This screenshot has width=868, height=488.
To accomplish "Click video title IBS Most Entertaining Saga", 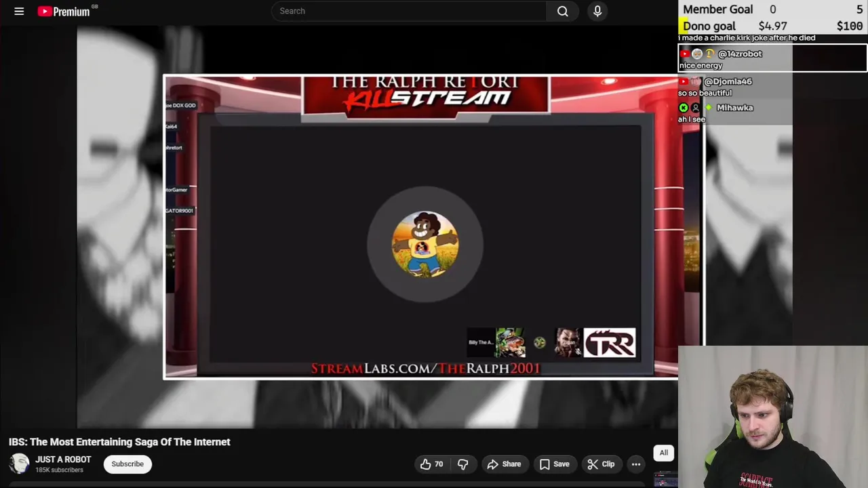I will [119, 442].
